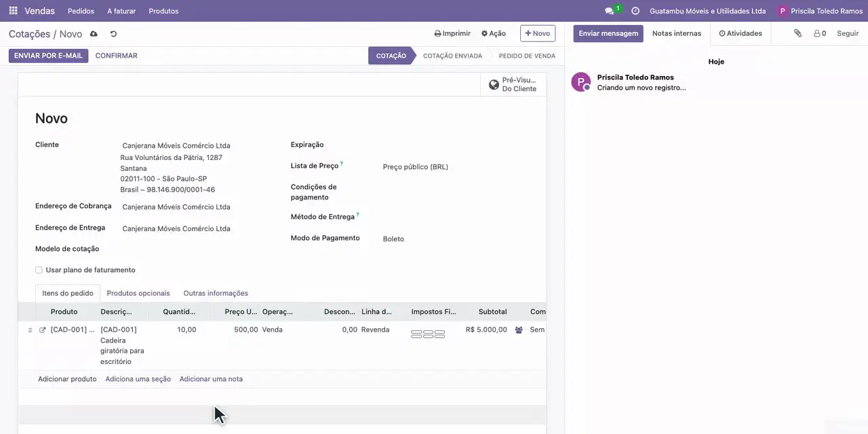Open the user menu Priscila Toledo Ramos
The image size is (868, 434).
pyautogui.click(x=820, y=11)
